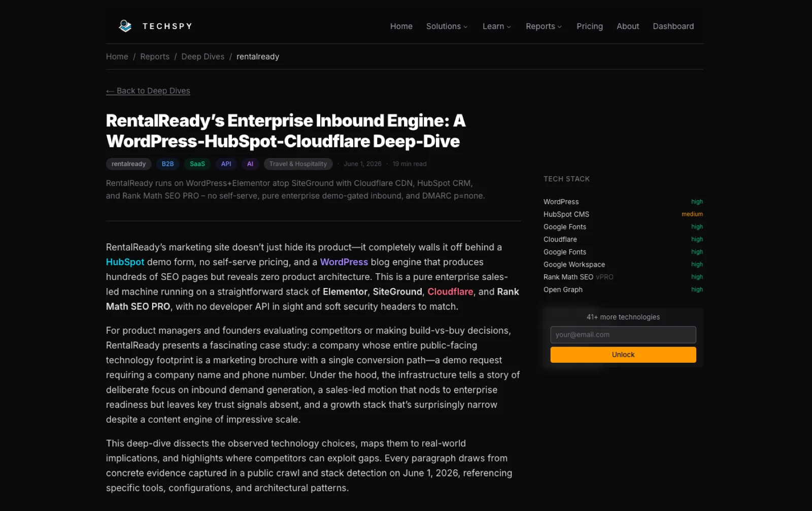
Task: Select the rentalready tag
Action: (128, 164)
